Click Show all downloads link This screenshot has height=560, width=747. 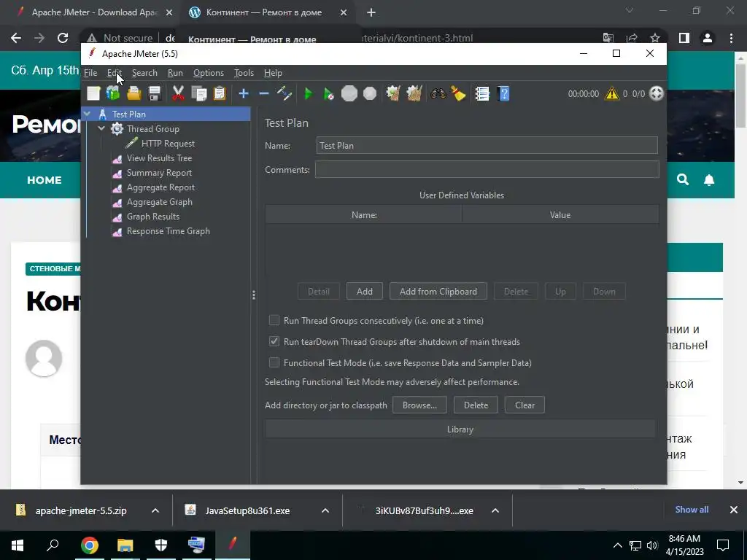692,510
